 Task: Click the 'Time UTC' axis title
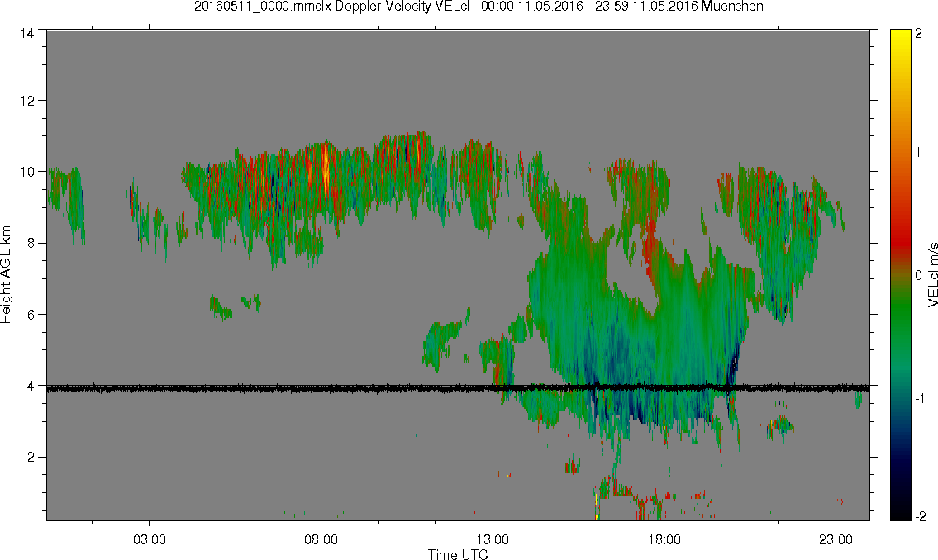458,554
